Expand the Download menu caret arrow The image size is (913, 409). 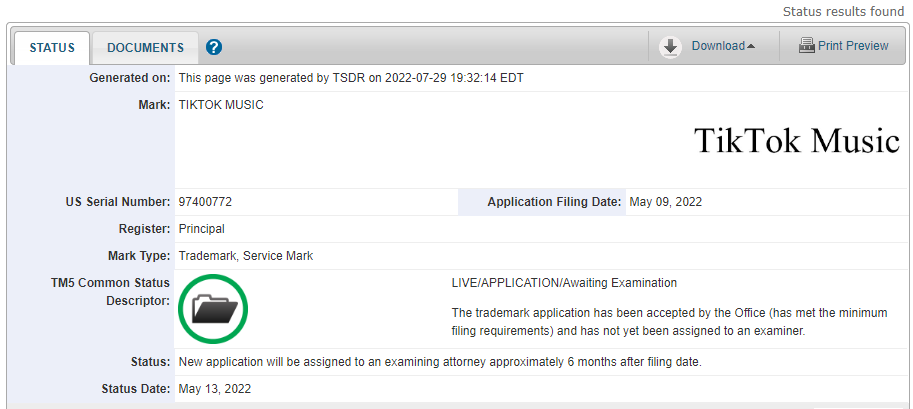pyautogui.click(x=751, y=46)
